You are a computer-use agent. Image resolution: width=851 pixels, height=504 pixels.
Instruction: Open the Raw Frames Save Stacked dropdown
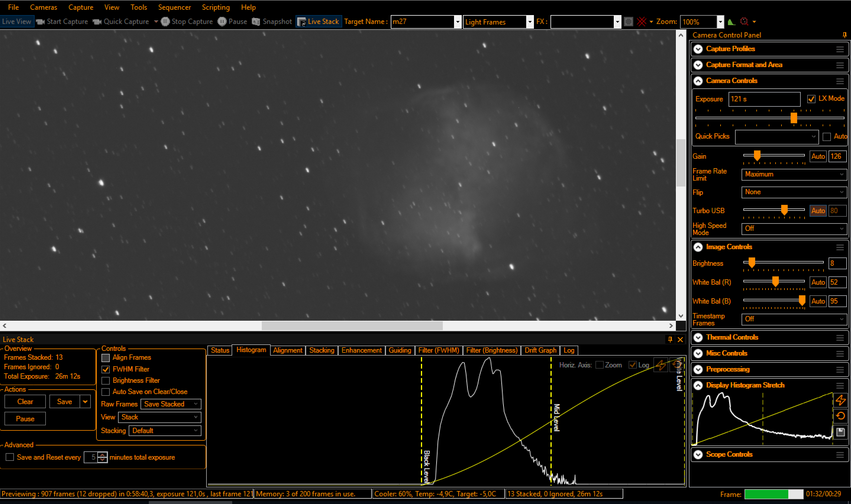click(171, 404)
